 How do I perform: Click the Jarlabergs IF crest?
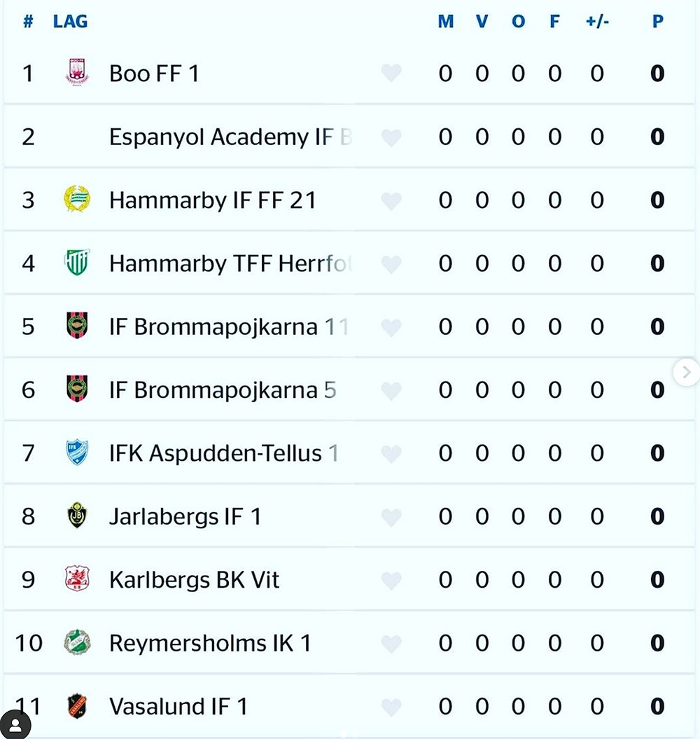click(77, 516)
